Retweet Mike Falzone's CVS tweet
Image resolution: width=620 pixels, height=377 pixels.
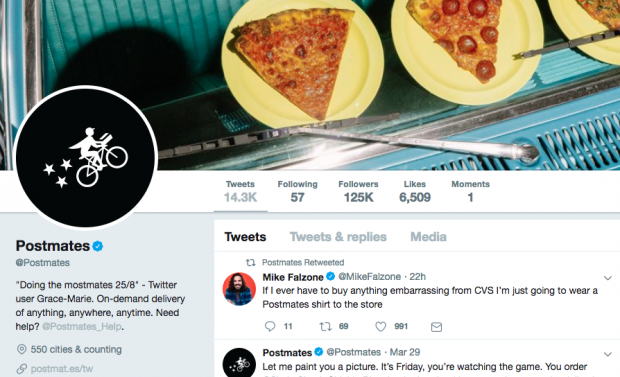click(x=325, y=326)
